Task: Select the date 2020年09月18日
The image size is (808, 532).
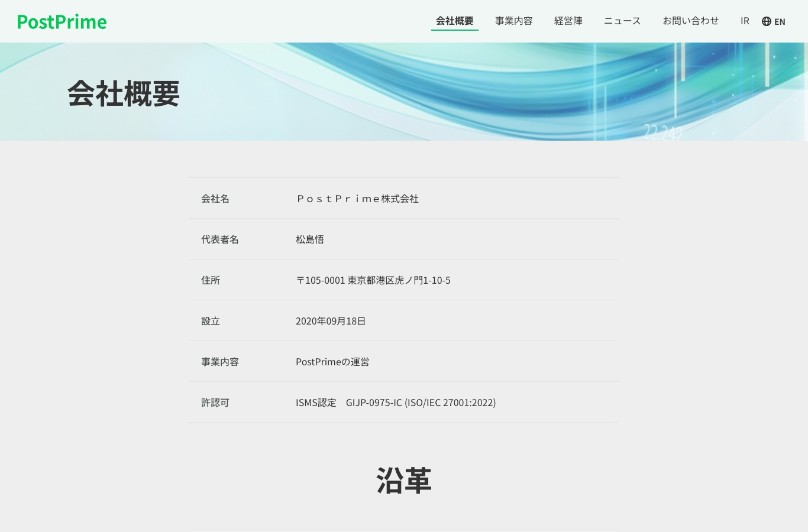Action: click(x=331, y=321)
